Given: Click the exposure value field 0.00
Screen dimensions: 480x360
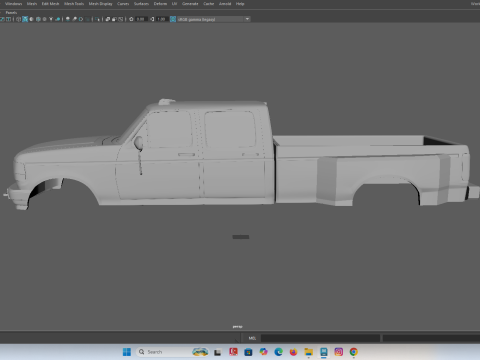Looking at the screenshot, I should (141, 19).
